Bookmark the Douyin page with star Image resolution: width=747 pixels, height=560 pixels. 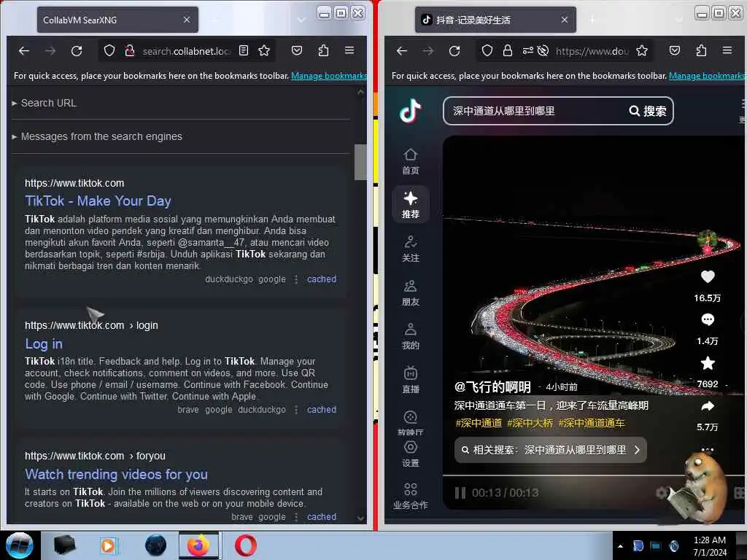pyautogui.click(x=642, y=50)
